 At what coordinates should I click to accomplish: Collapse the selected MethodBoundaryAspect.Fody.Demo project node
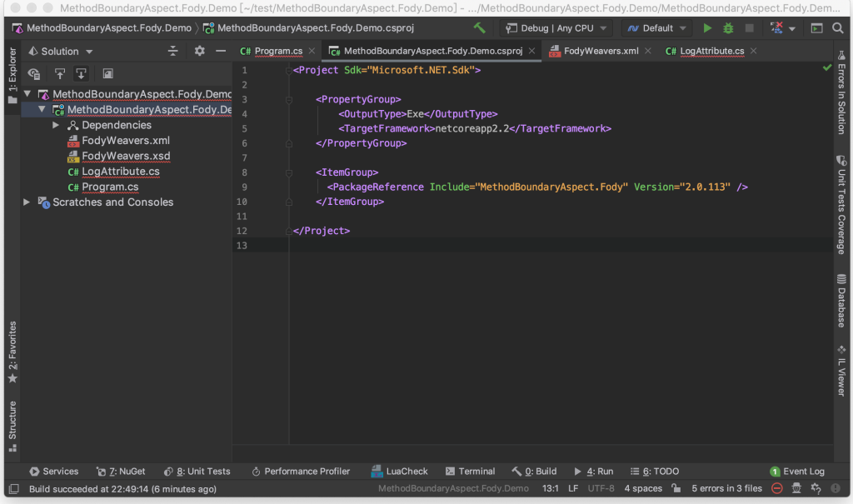coord(42,109)
